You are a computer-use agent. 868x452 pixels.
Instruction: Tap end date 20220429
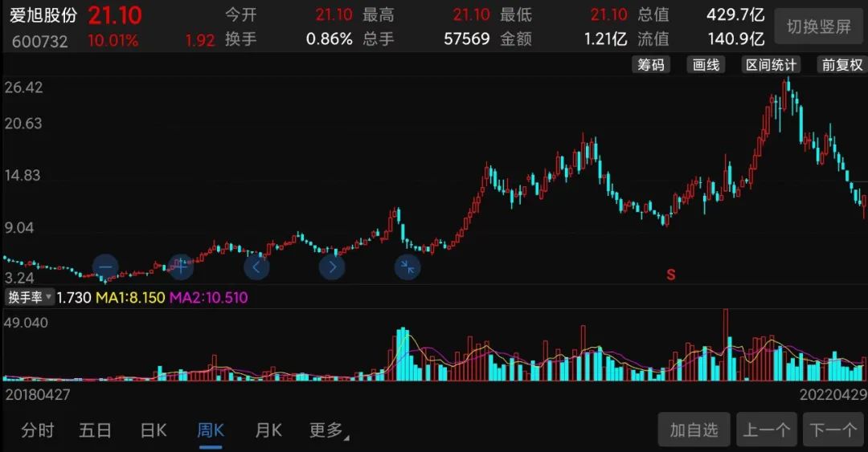pyautogui.click(x=833, y=394)
